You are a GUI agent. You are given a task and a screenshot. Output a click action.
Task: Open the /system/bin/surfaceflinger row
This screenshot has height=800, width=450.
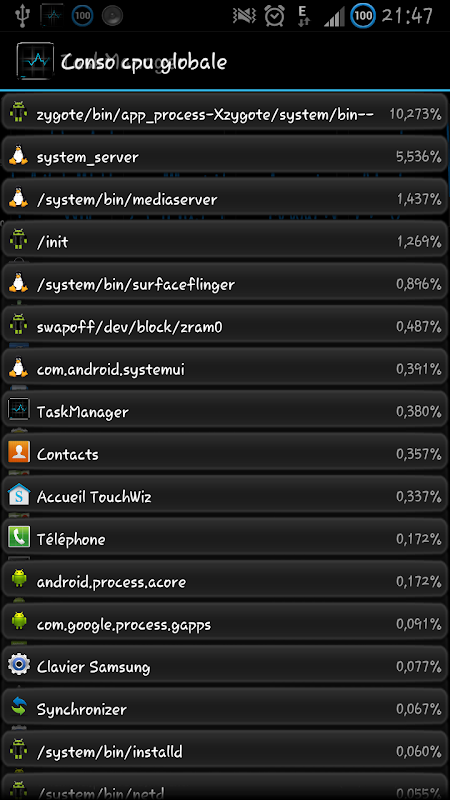pos(225,282)
